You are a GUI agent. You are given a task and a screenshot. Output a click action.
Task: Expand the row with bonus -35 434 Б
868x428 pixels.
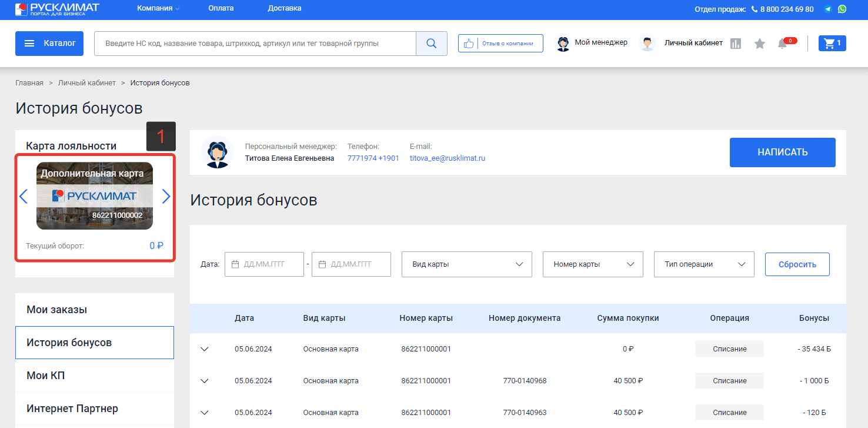[x=205, y=349]
